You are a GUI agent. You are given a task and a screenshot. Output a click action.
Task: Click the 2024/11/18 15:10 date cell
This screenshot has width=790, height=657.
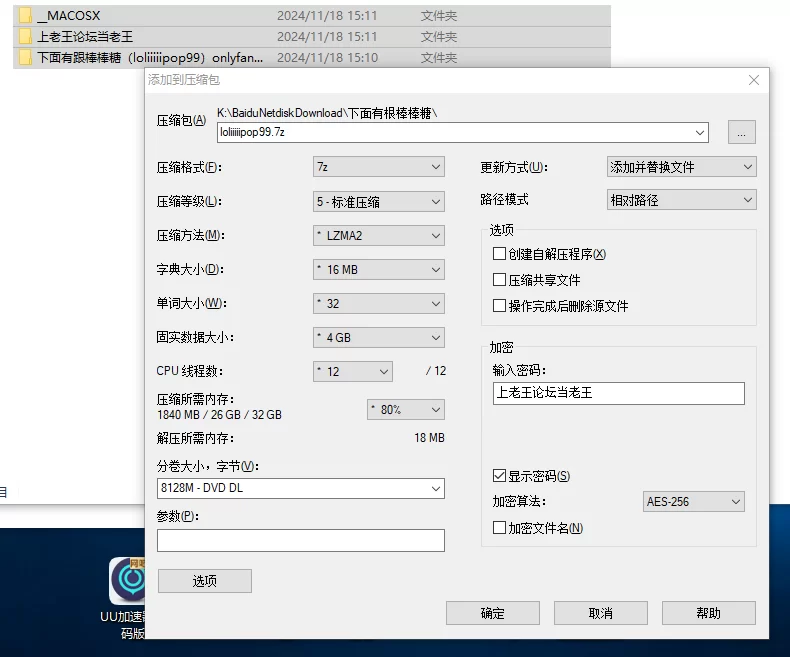pos(327,57)
